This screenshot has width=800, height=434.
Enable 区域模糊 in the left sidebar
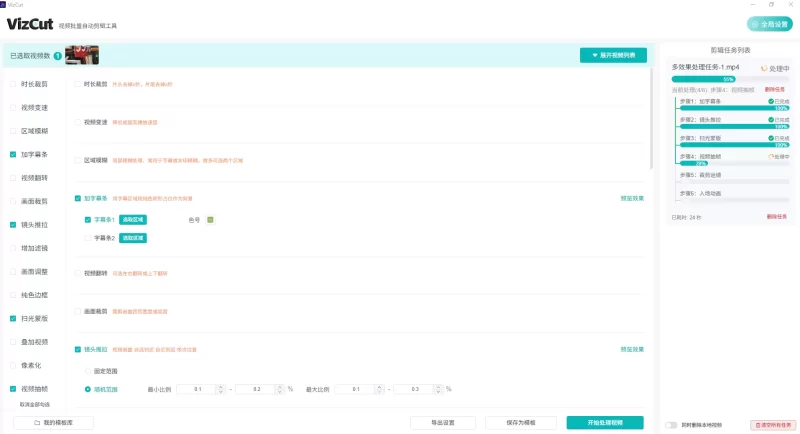tap(13, 131)
